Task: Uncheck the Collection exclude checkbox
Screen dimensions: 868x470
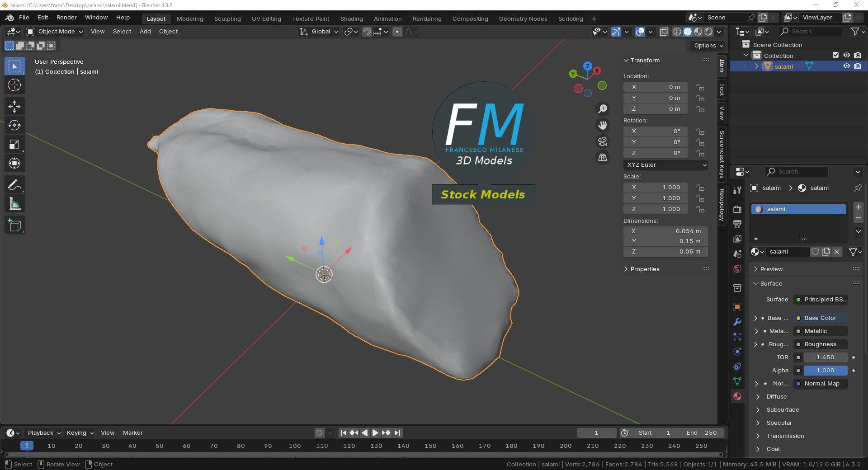Action: tap(835, 55)
